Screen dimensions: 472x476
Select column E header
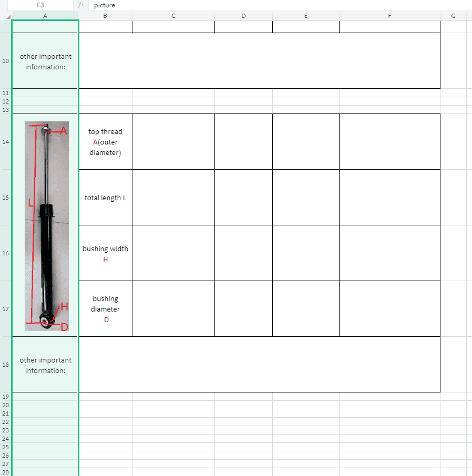pyautogui.click(x=306, y=16)
